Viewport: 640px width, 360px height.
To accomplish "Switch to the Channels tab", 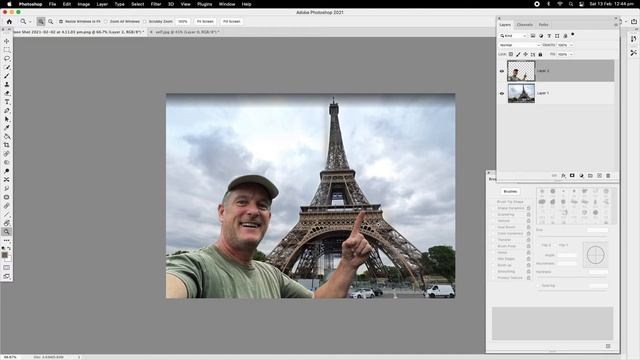I will click(x=524, y=25).
